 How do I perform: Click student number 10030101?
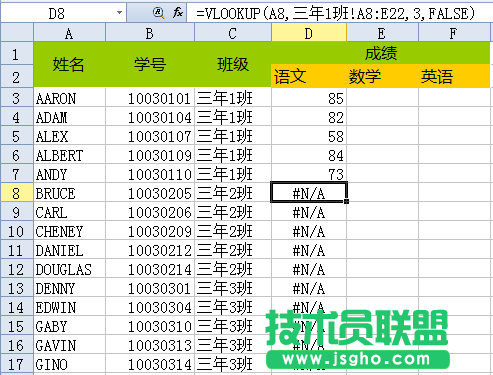click(x=150, y=98)
